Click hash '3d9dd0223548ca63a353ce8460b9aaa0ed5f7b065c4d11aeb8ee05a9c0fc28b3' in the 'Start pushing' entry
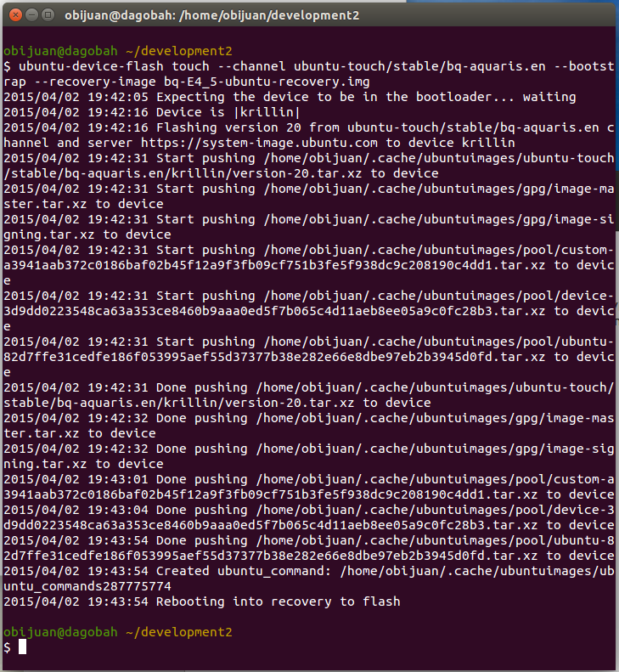 pyautogui.click(x=248, y=311)
